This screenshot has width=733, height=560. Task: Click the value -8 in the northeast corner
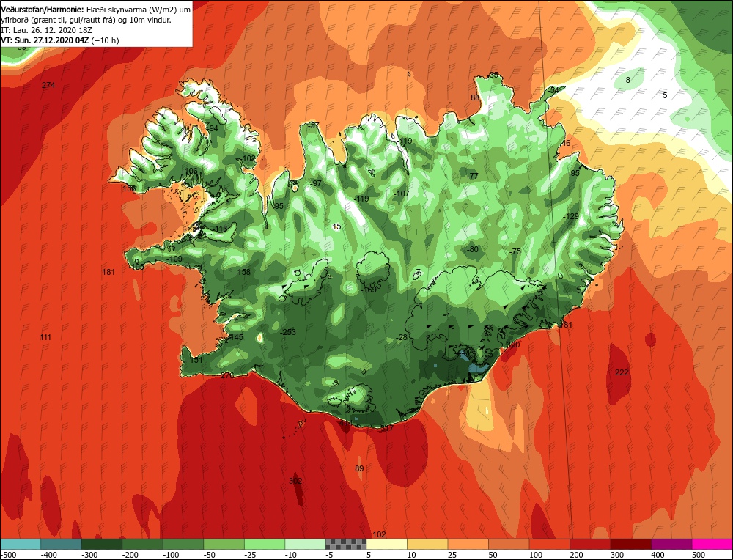[627, 80]
